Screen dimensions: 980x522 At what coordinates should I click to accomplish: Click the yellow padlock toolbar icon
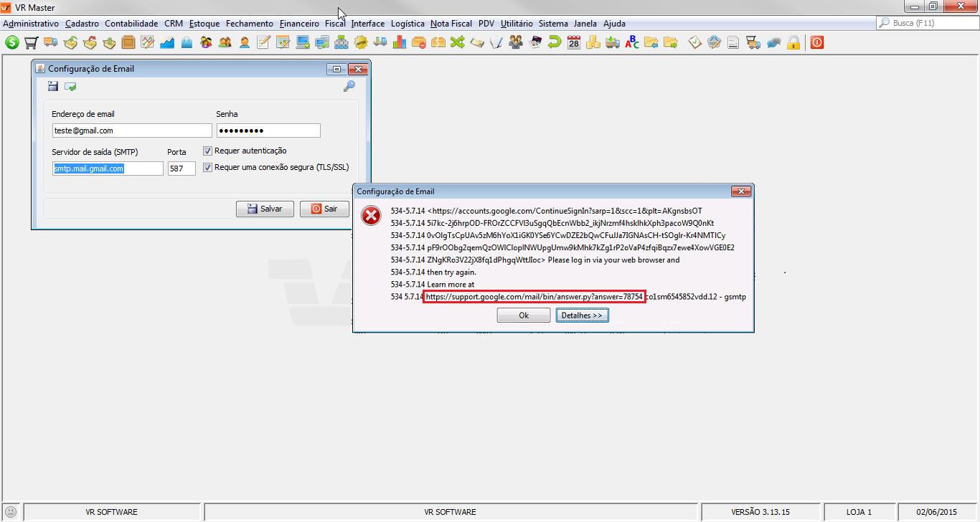point(793,42)
